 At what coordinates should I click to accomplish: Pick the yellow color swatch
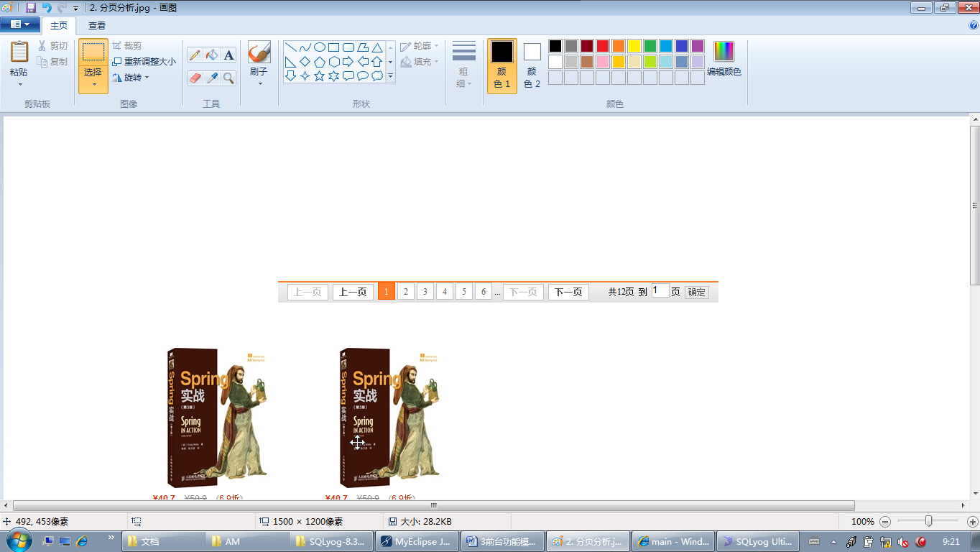634,46
